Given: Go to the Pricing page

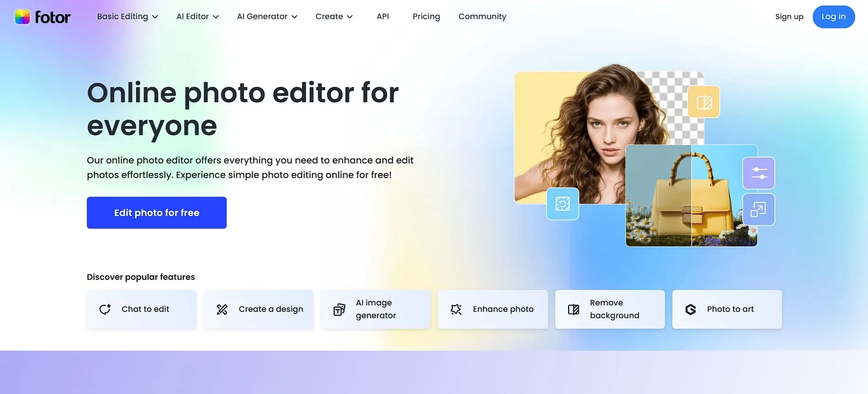Looking at the screenshot, I should point(426,16).
